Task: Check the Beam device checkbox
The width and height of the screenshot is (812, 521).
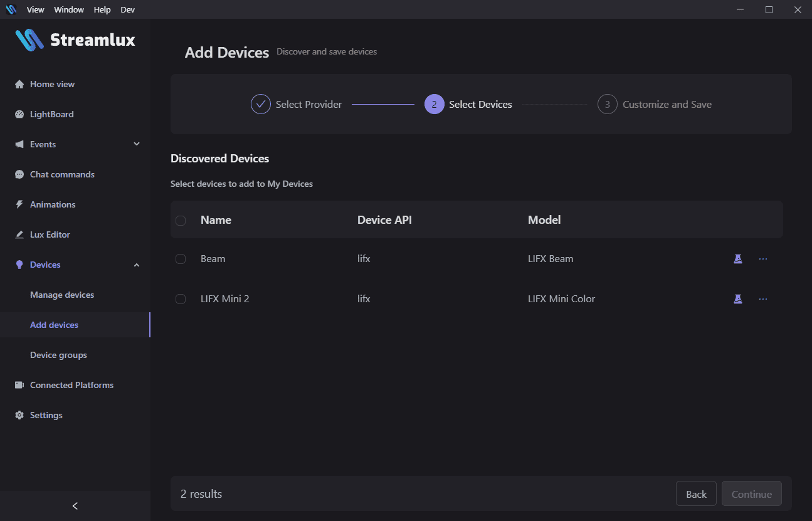Action: pos(181,259)
